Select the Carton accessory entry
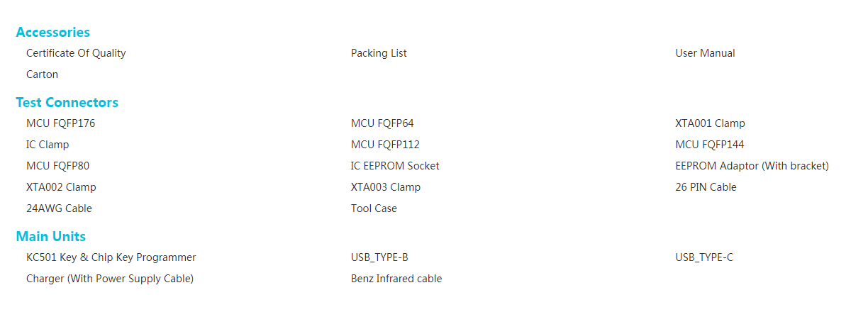Image resolution: width=868 pixels, height=312 pixels. point(43,74)
